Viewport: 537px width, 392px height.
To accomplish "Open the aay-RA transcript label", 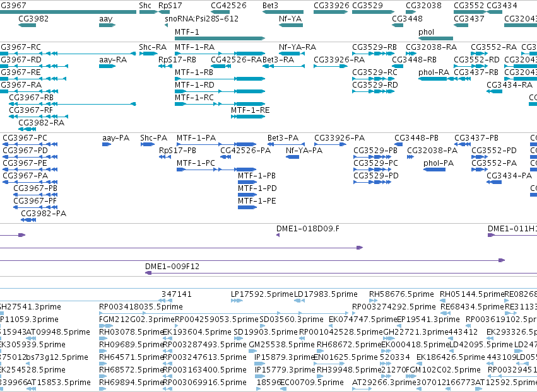I will click(x=113, y=60).
